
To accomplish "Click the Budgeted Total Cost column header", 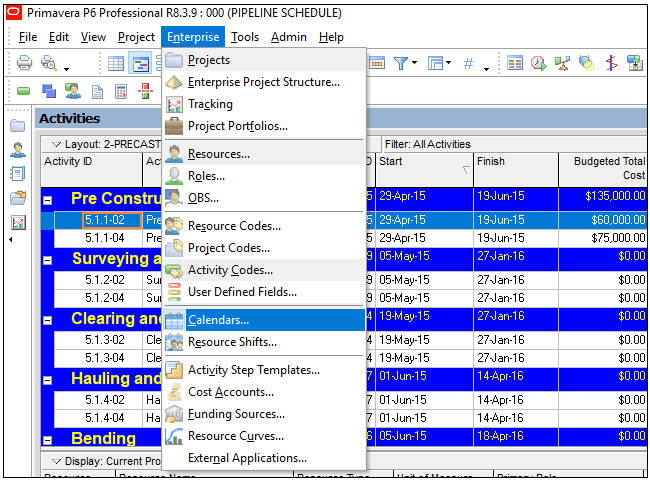I will pos(603,169).
